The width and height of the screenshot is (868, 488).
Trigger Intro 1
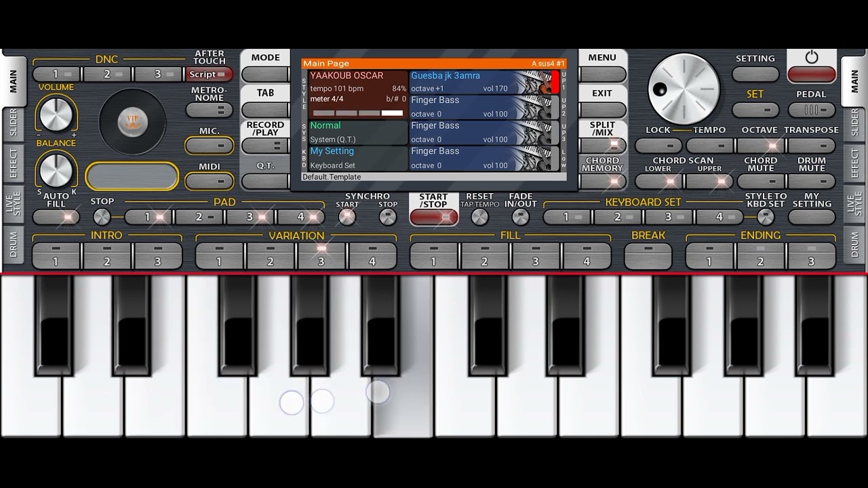(56, 256)
